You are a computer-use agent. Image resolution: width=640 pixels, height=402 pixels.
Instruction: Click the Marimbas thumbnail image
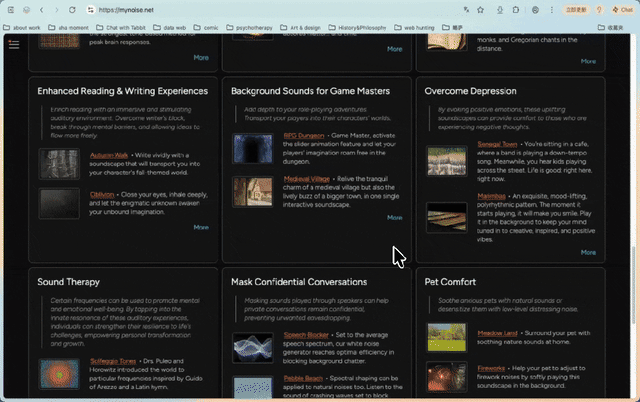click(x=447, y=218)
